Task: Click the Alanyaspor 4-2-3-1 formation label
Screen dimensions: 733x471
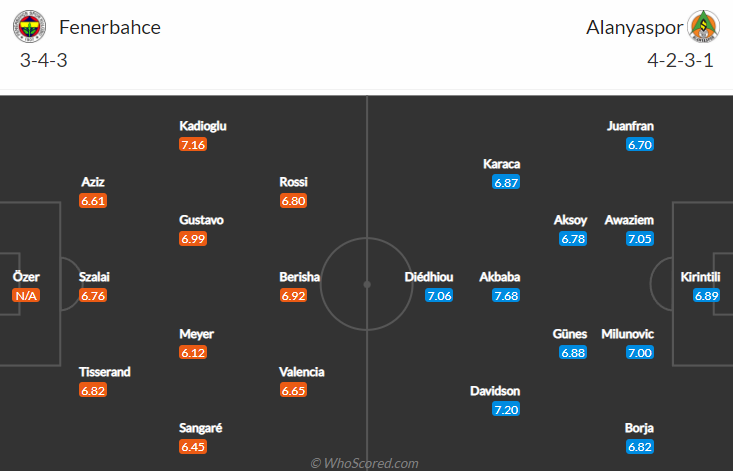Action: (679, 59)
